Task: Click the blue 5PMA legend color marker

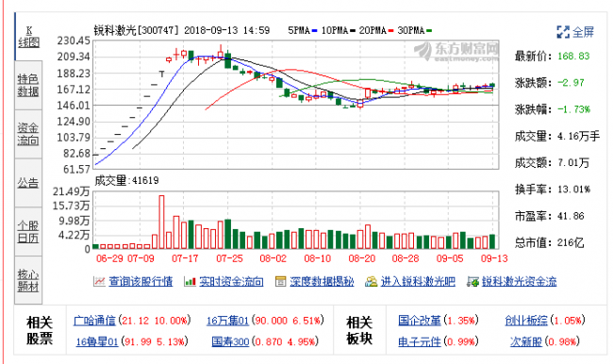Action: tap(314, 30)
